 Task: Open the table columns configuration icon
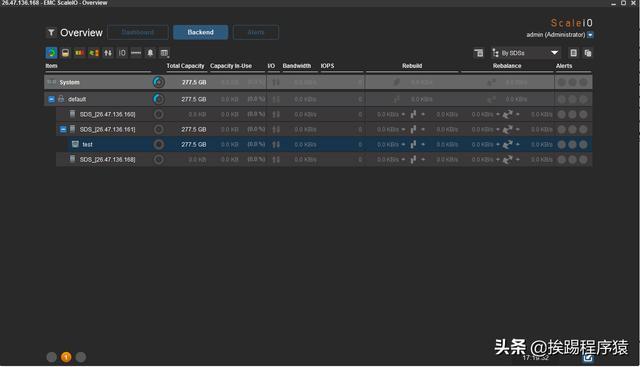coord(164,53)
